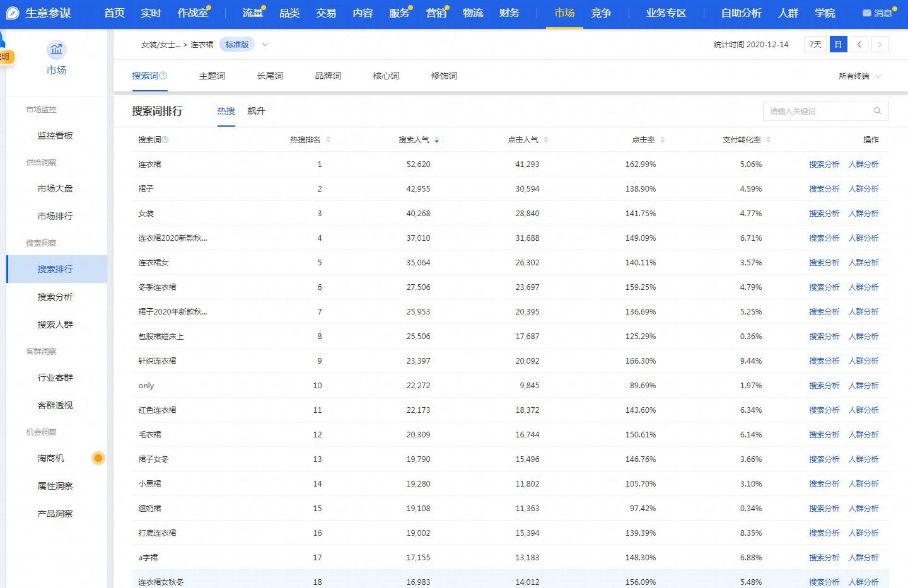Open 人群分析 link for 冬季连衣裙 row

coord(863,287)
